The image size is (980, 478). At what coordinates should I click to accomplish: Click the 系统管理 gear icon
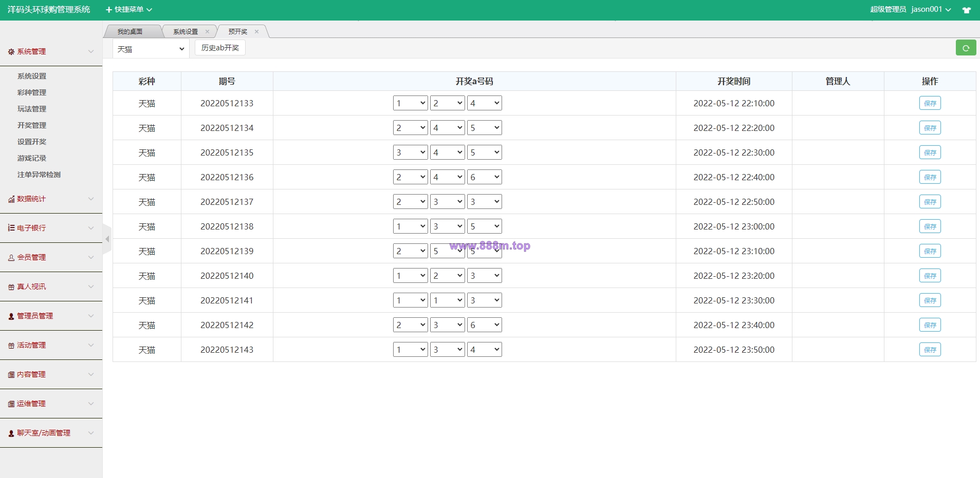tap(11, 52)
